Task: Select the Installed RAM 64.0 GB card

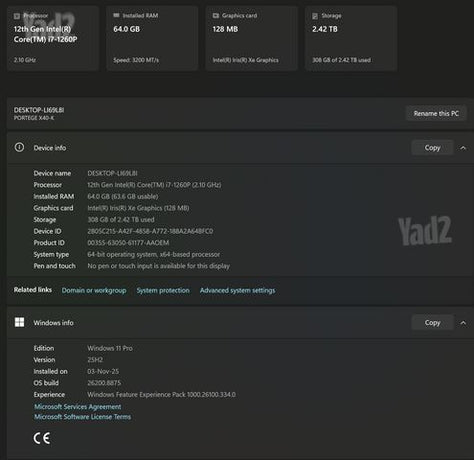Action: click(x=152, y=38)
